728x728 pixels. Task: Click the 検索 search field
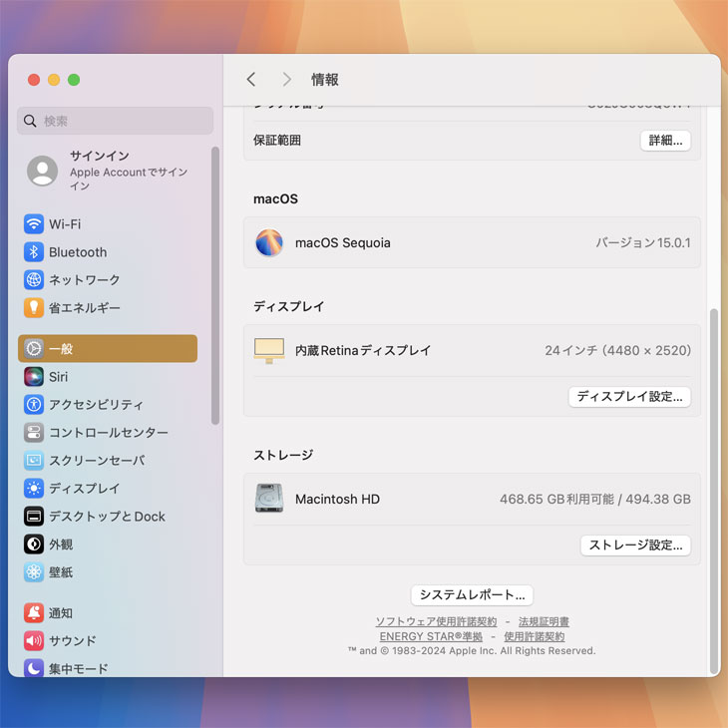[116, 121]
